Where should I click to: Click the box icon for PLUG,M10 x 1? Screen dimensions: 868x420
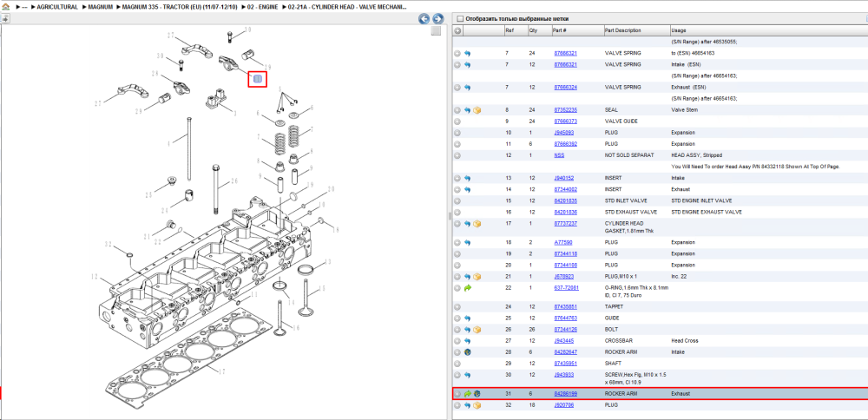[477, 276]
